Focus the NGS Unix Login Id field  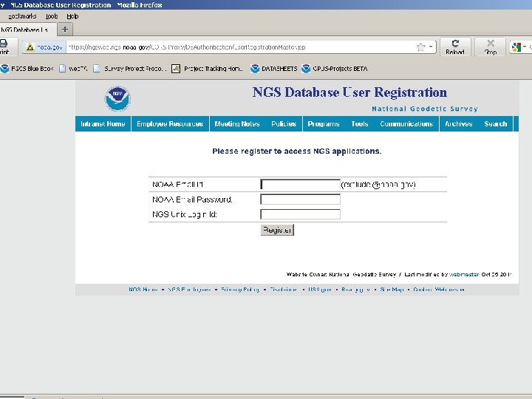pos(300,214)
